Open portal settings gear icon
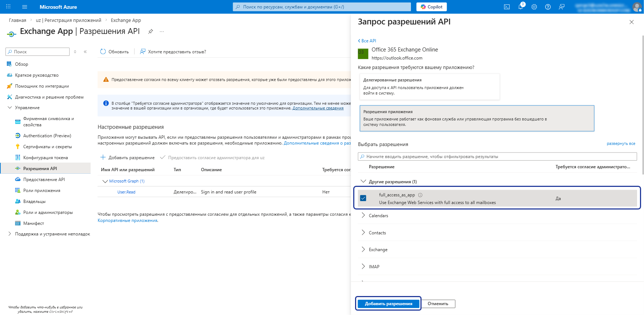Screen dimensions: 644x315 pyautogui.click(x=534, y=7)
